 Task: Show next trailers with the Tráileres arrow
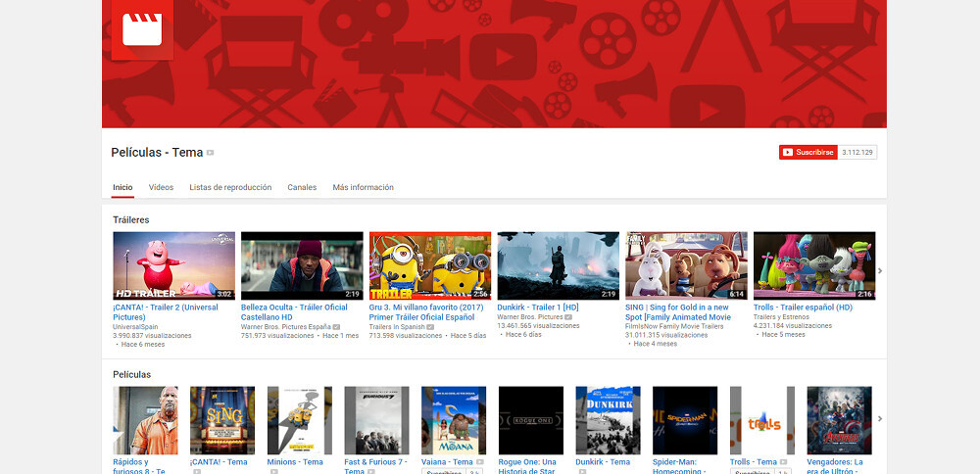(880, 270)
